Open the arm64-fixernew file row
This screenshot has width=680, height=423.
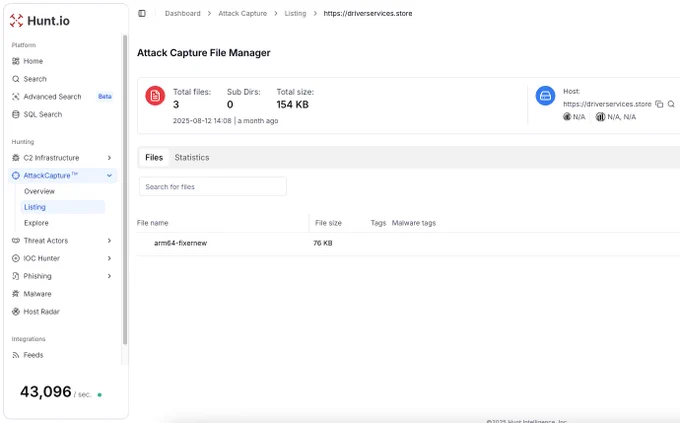pyautogui.click(x=408, y=243)
